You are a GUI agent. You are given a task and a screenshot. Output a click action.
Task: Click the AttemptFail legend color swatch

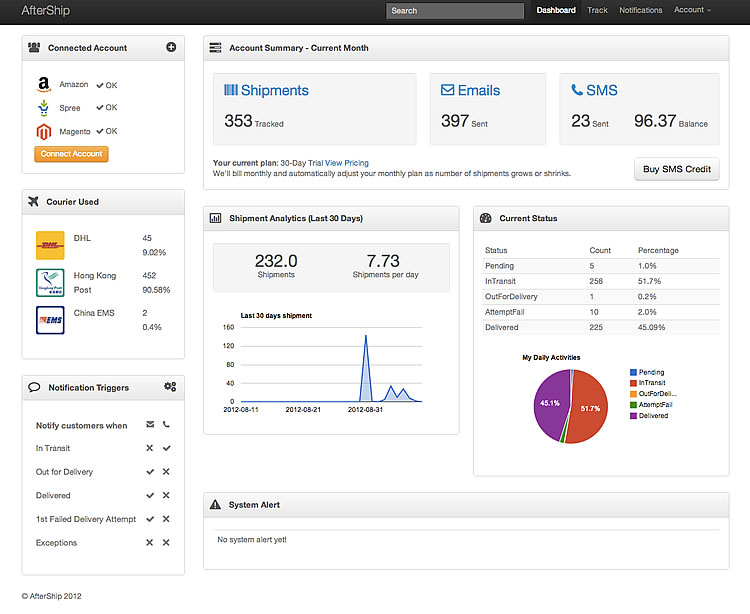tap(633, 405)
